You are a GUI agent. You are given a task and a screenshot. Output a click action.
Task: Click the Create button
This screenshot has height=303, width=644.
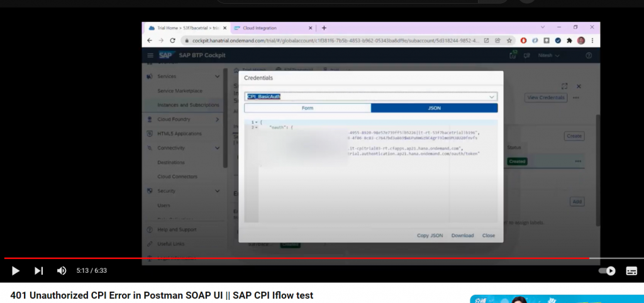pos(574,136)
